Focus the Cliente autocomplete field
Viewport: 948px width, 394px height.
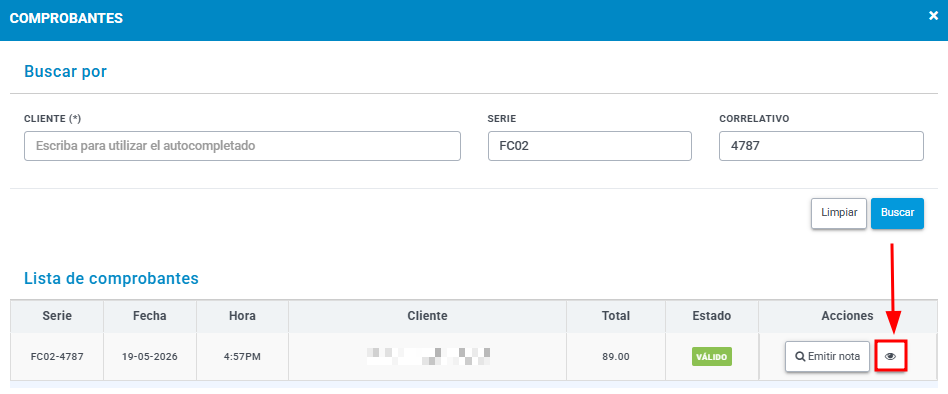pyautogui.click(x=242, y=146)
